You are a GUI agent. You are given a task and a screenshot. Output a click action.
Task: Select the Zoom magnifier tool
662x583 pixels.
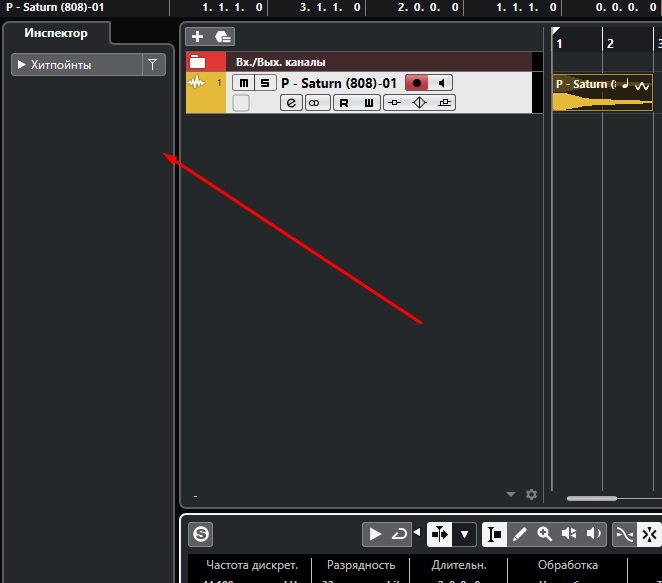[544, 534]
